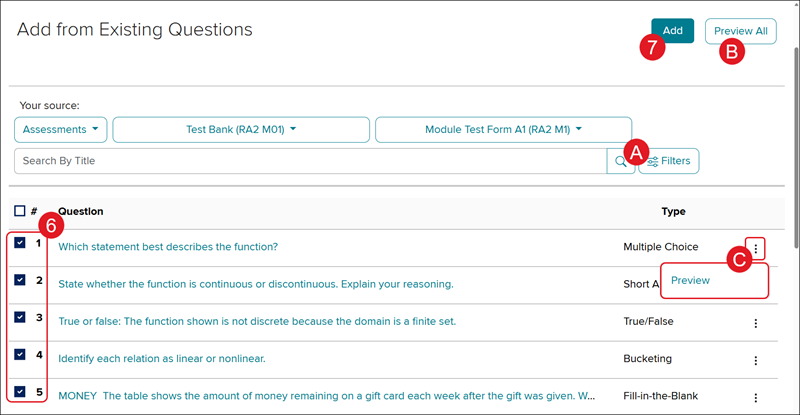
Task: Open the kebab menu for question 5
Action: point(756,397)
